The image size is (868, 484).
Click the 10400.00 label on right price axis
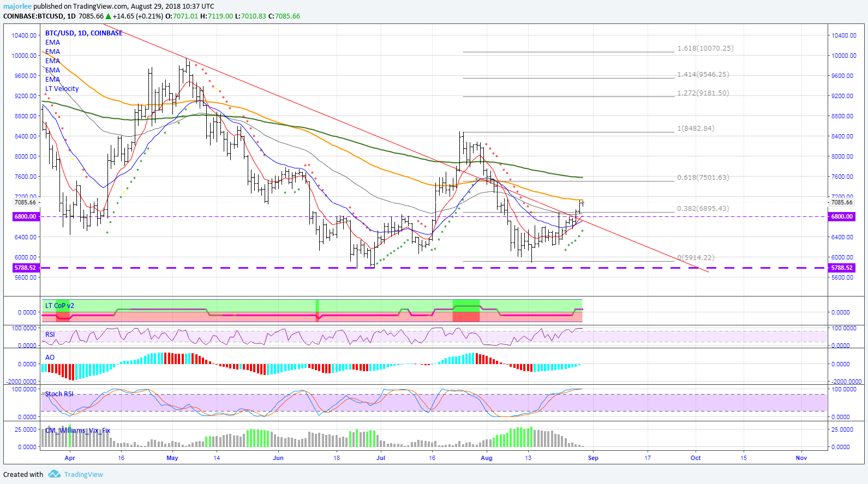(843, 35)
